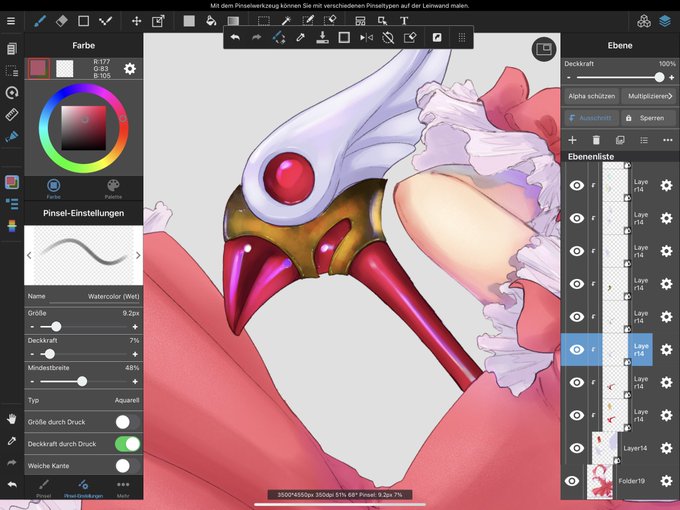Click the foreground color swatch
Screen dimensions: 680x510
[x=39, y=69]
